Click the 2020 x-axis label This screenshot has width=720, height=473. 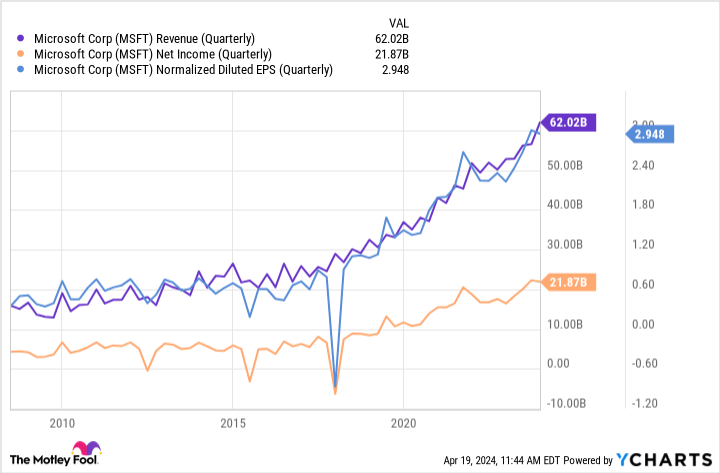[x=403, y=422]
